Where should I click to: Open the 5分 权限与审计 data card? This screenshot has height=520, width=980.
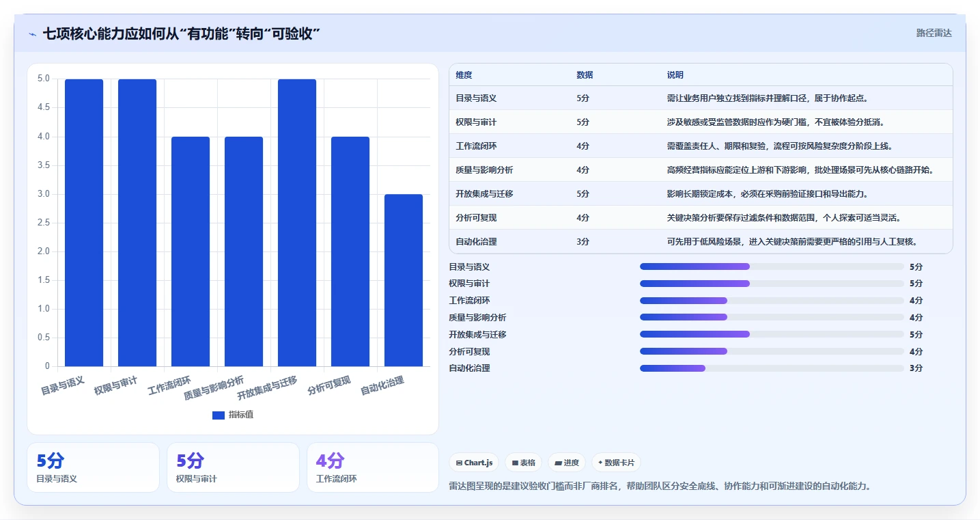233,467
